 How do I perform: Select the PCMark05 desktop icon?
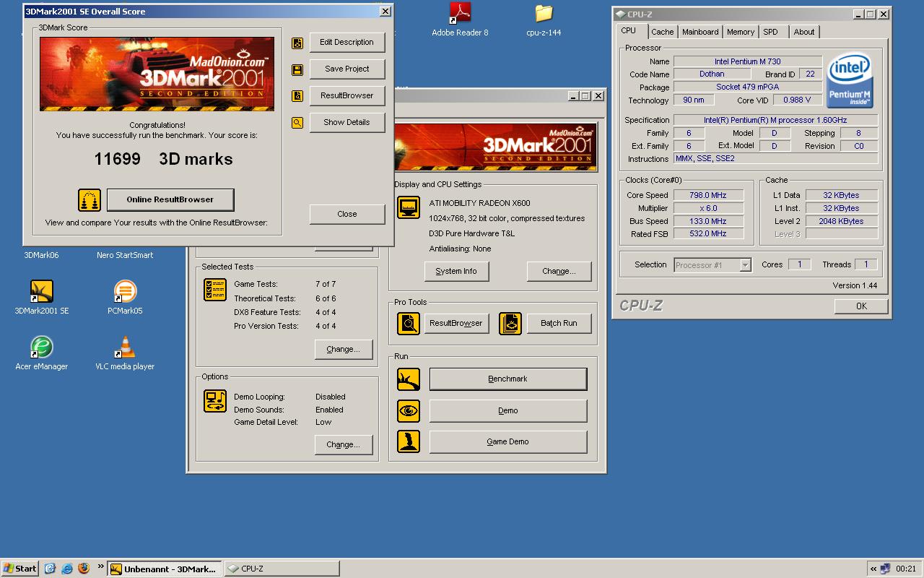[x=125, y=297]
